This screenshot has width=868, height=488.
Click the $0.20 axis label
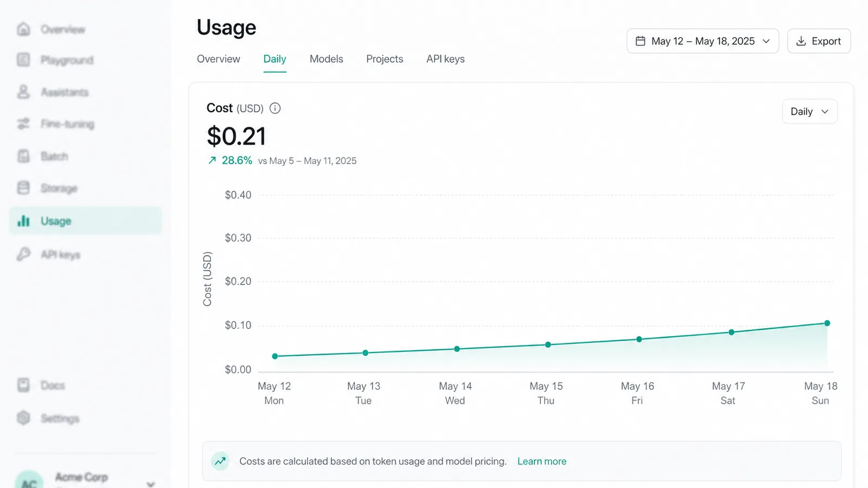[238, 281]
